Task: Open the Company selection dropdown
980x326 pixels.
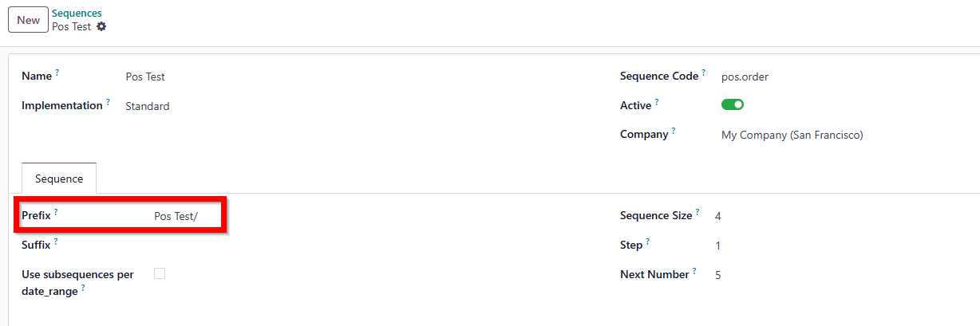Action: 792,135
